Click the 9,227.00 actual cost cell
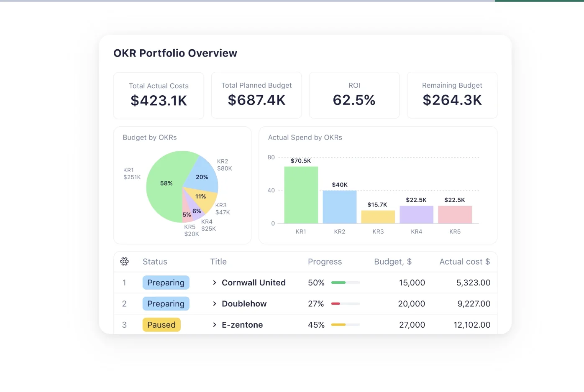This screenshot has height=392, width=584. [x=474, y=304]
